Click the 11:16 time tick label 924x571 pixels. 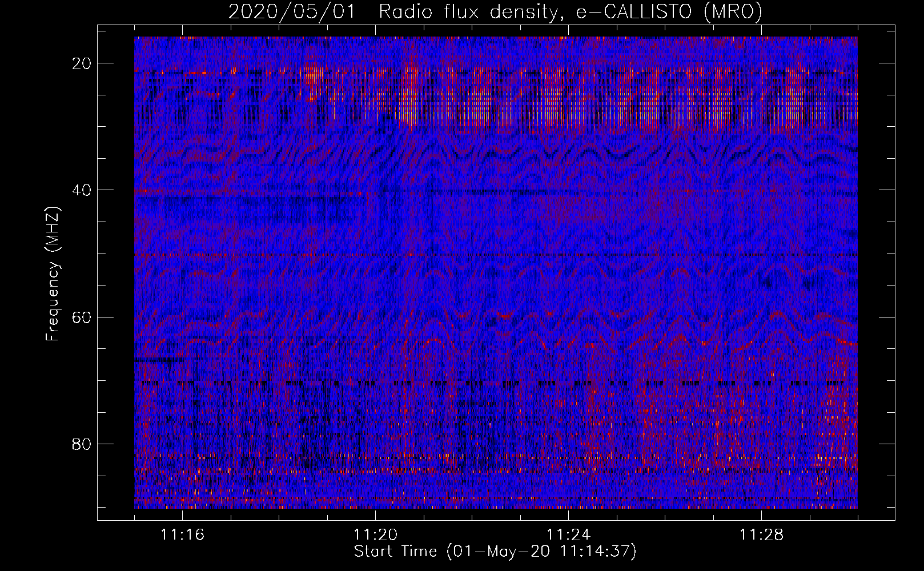click(x=183, y=535)
